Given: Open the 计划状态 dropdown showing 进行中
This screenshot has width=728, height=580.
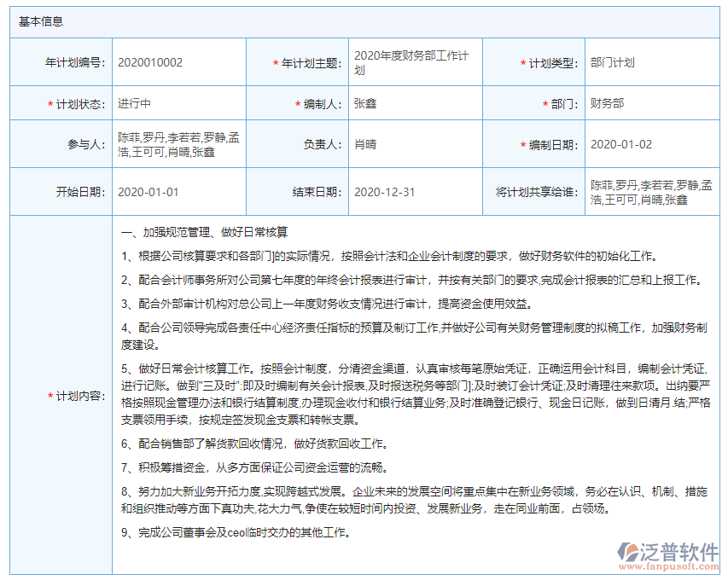Looking at the screenshot, I should (x=137, y=103).
